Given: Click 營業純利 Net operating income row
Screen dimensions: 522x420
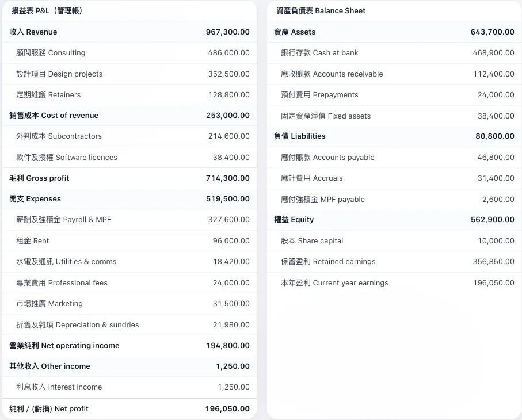Looking at the screenshot, I should point(129,345).
